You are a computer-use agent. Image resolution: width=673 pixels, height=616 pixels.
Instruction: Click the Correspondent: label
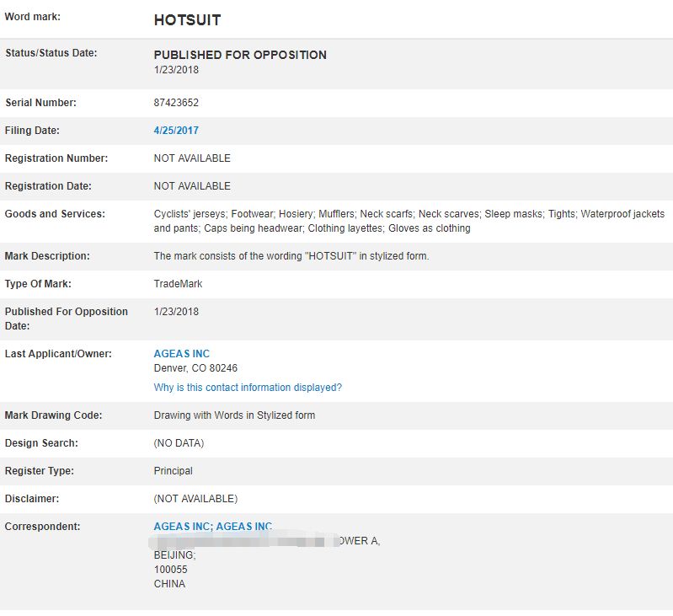(x=42, y=527)
